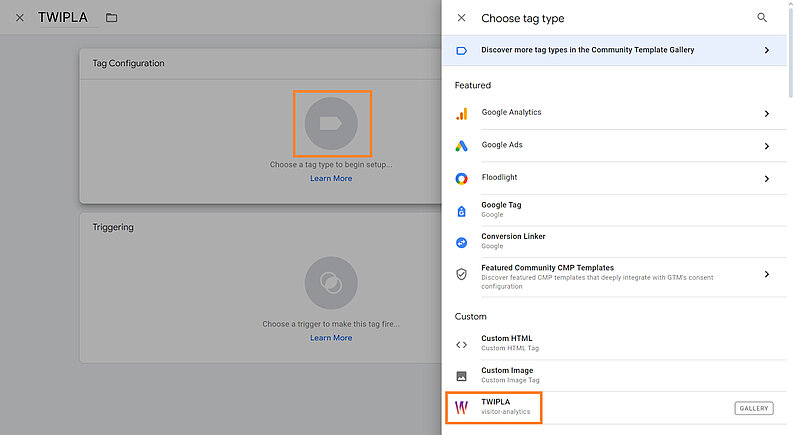Image resolution: width=795 pixels, height=435 pixels.
Task: Expand Google Ads tag options chevron
Action: click(x=767, y=146)
